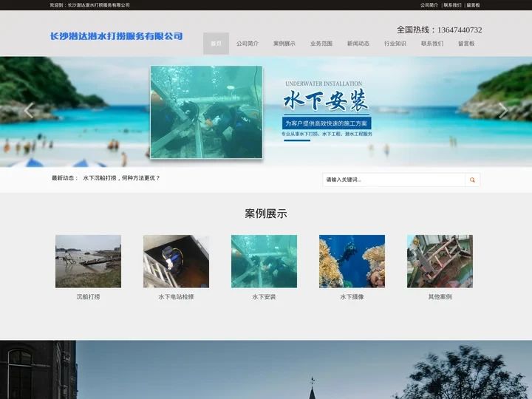The height and width of the screenshot is (399, 532).
Task: Open the 沉船打捞 case thumbnail
Action: 88,262
